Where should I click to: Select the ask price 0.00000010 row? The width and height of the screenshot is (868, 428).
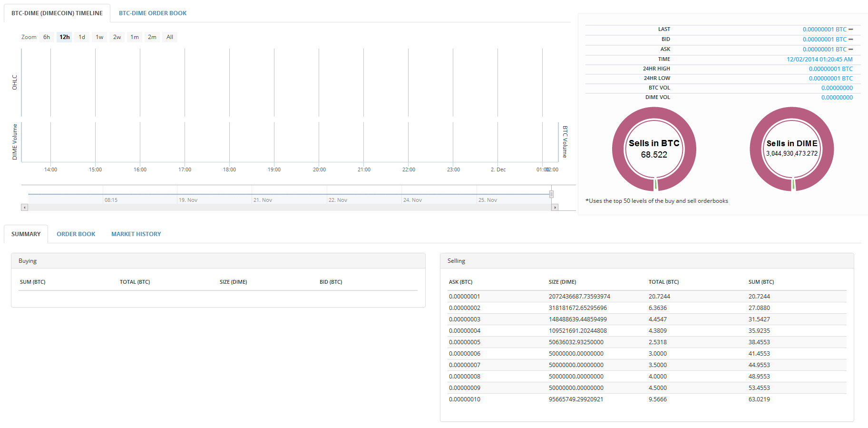click(x=647, y=399)
